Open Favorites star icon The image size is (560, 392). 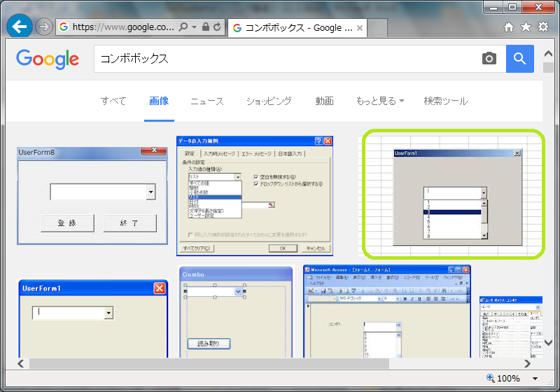tap(526, 27)
